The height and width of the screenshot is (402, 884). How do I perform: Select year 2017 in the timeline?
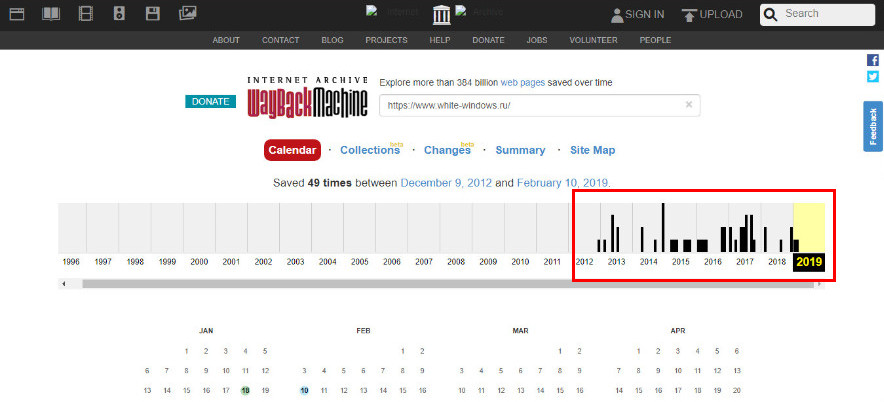pyautogui.click(x=745, y=262)
